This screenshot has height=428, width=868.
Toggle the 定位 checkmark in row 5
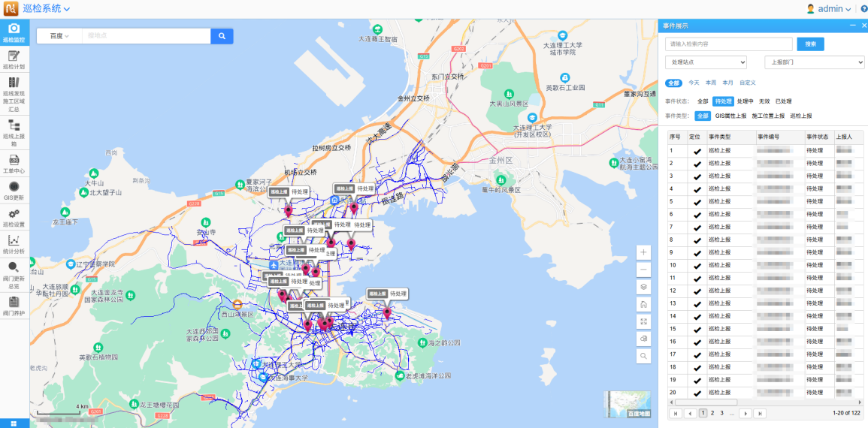tap(697, 202)
